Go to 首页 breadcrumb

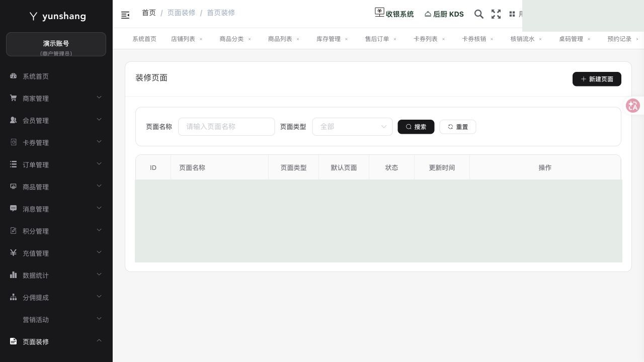pyautogui.click(x=149, y=13)
